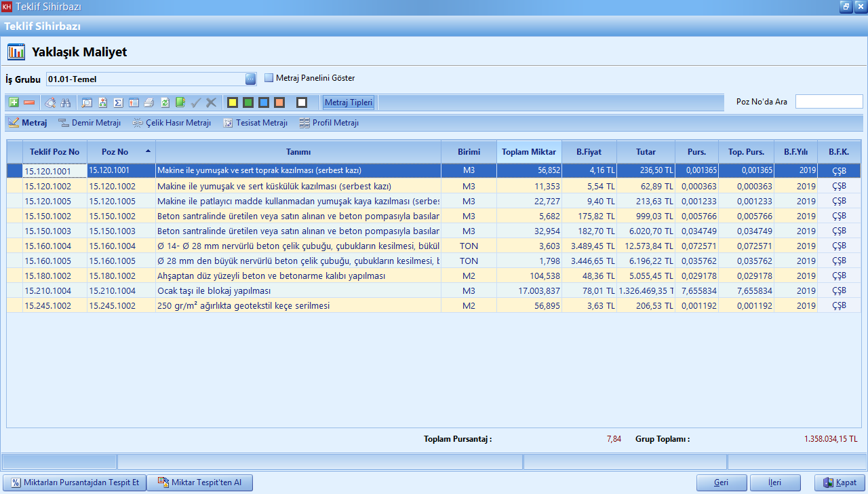Select the yellow color swatch
868x494 pixels.
click(233, 102)
